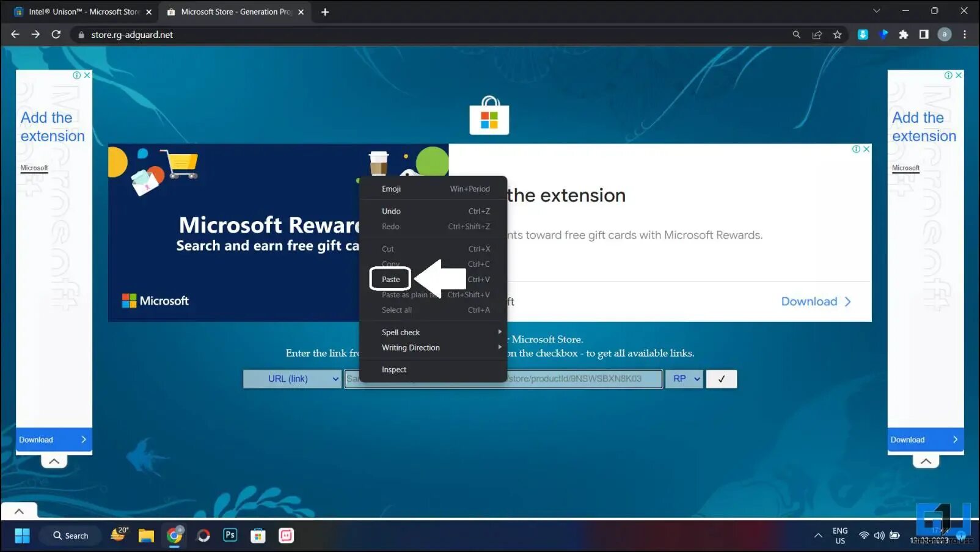
Task: Show hidden system tray icons
Action: [818, 536]
